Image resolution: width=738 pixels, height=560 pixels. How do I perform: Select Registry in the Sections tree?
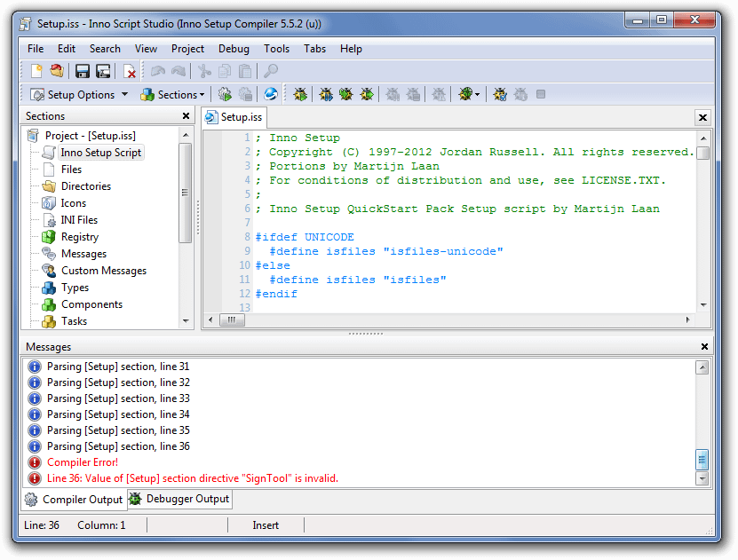(x=80, y=237)
